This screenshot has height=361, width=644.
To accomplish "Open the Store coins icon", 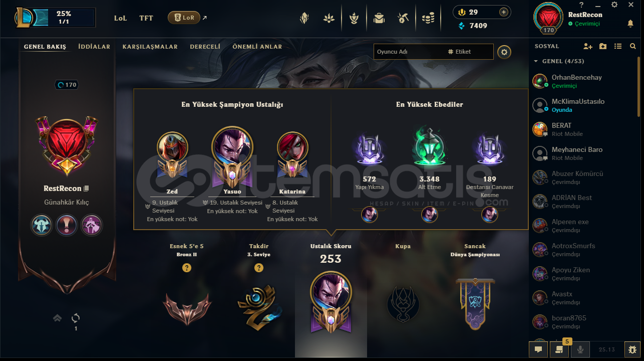I will (428, 19).
